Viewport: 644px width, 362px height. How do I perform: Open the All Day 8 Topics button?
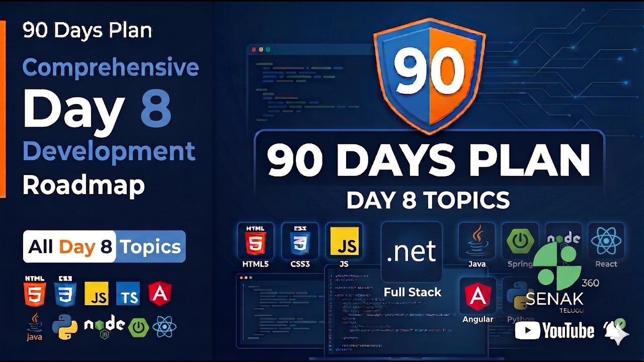point(104,246)
